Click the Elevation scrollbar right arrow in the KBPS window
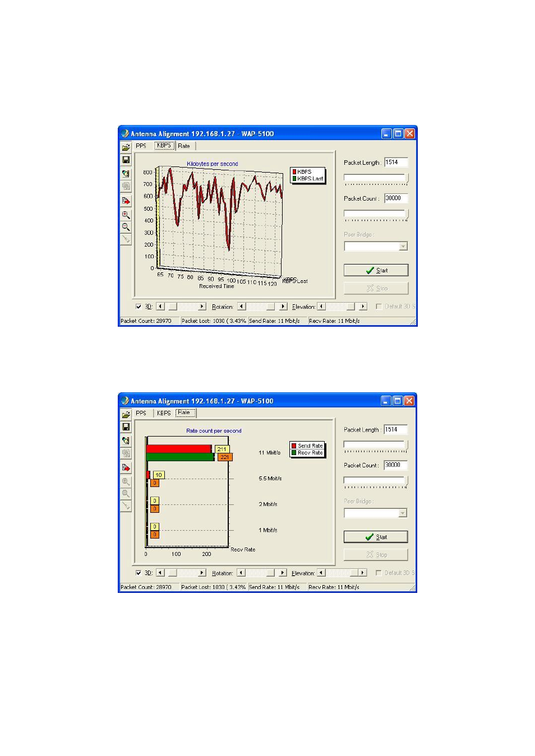This screenshot has height=756, width=535. coord(363,307)
